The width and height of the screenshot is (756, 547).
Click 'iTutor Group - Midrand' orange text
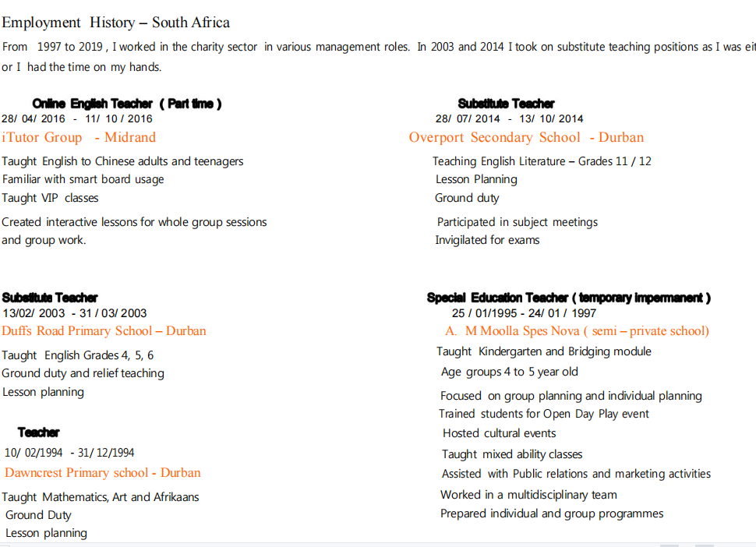point(79,138)
